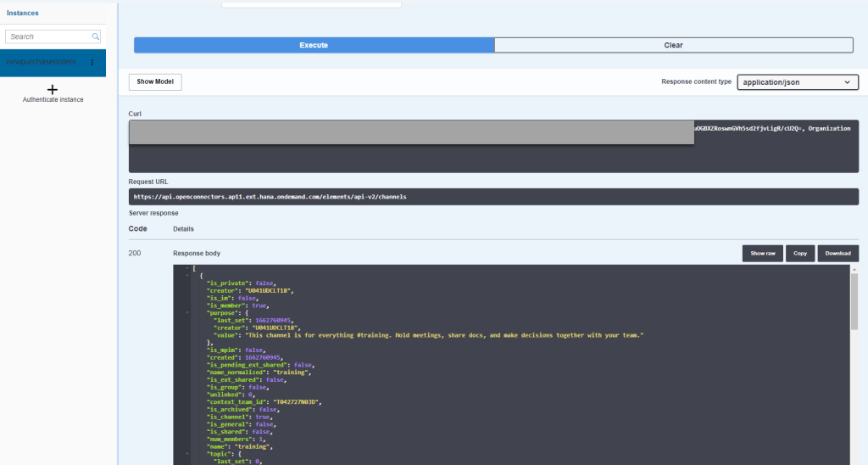The image size is (868, 465).
Task: Click the scroll-up arrow of response body
Action: click(x=854, y=268)
